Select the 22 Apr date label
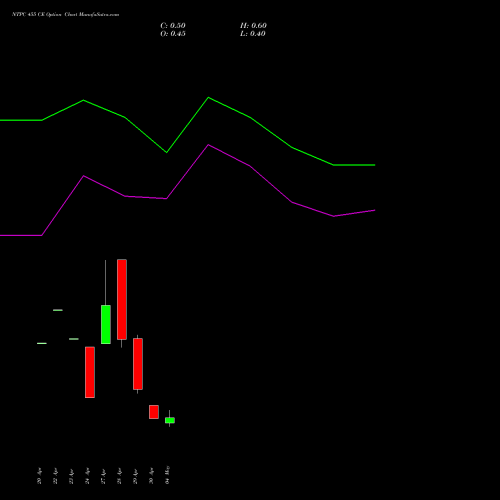Image resolution: width=500 pixels, height=500 pixels. (55, 476)
